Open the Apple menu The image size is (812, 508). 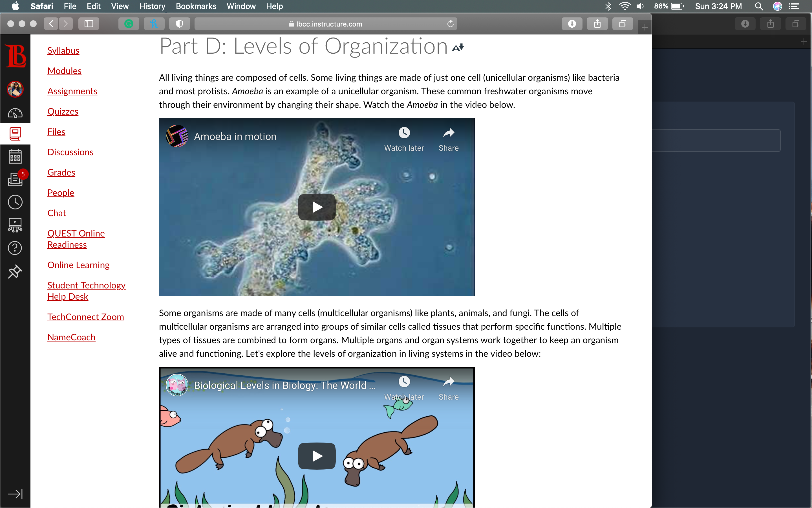[x=16, y=6]
